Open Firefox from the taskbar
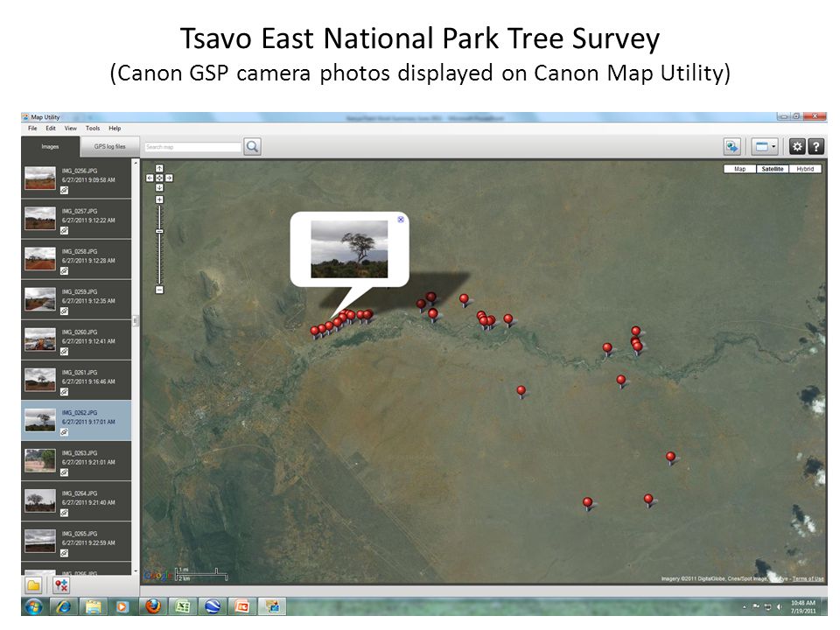Screen dimensions: 840x630 pos(153,607)
